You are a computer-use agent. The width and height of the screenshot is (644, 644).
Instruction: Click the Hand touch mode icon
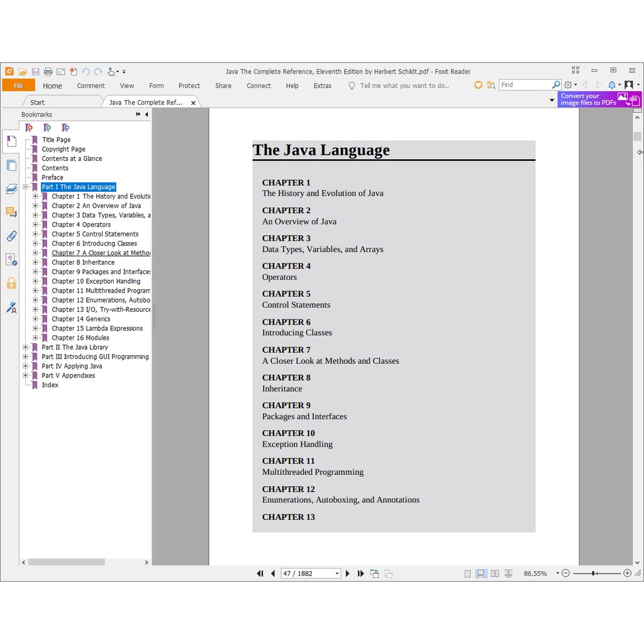click(x=111, y=72)
